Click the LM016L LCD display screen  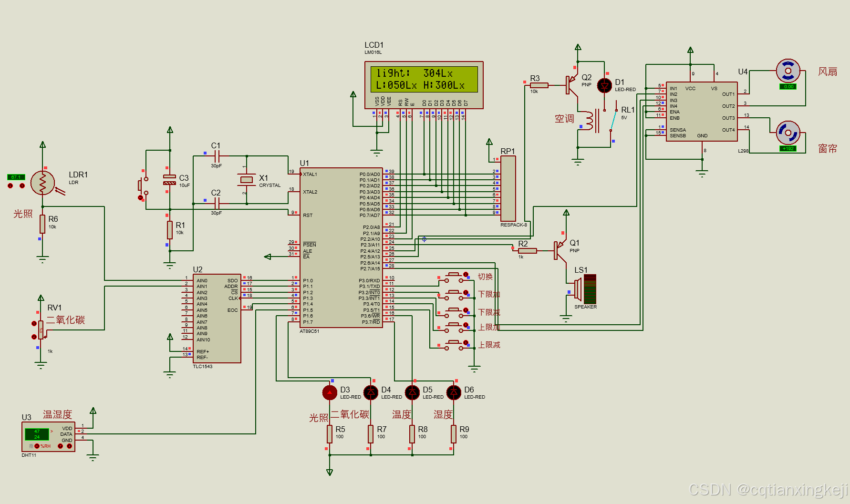click(x=424, y=79)
